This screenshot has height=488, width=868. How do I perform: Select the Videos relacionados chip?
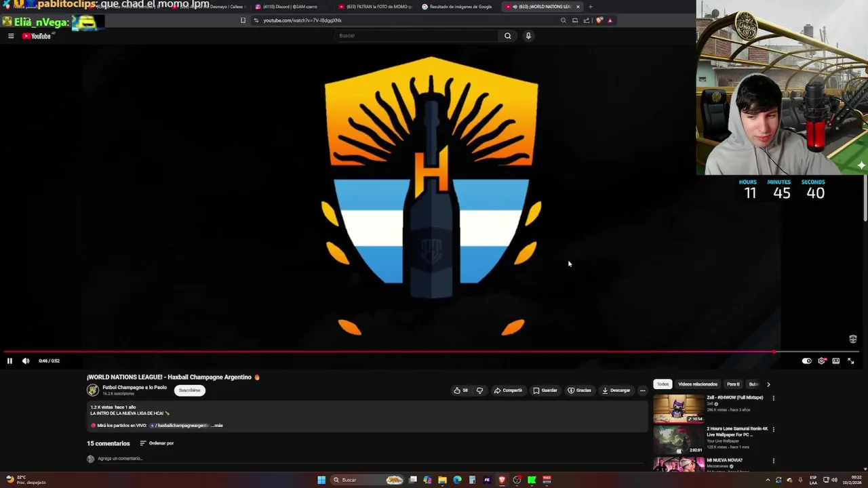[698, 384]
